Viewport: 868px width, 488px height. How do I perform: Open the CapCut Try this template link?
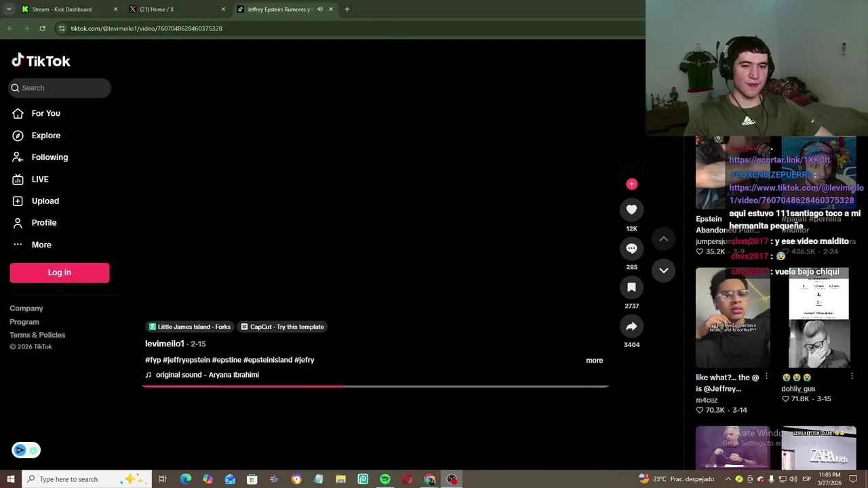pos(282,327)
